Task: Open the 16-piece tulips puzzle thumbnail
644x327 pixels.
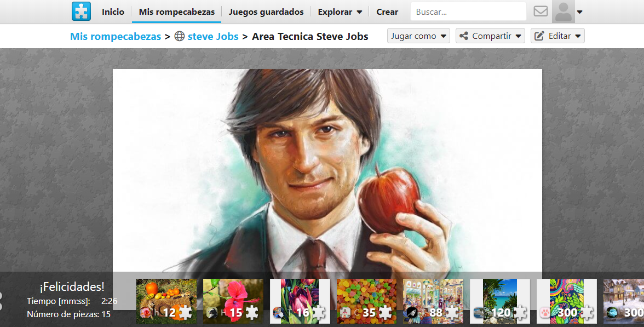Action: [x=300, y=301]
